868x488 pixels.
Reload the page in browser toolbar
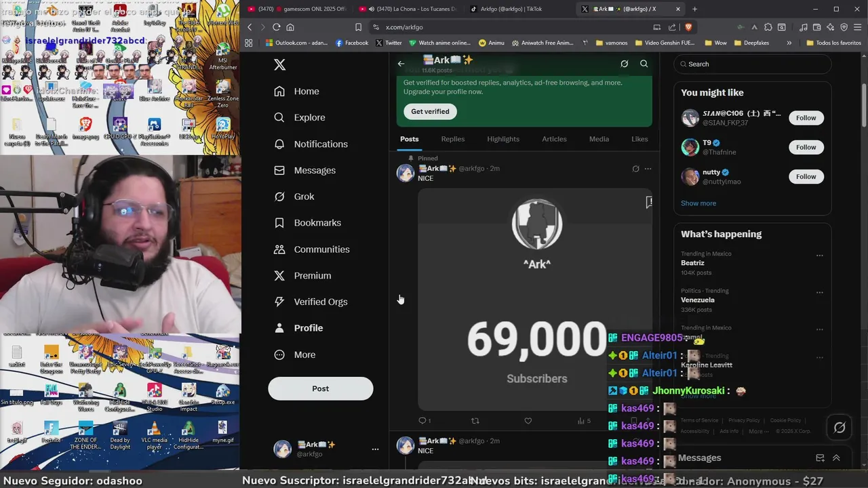[276, 27]
